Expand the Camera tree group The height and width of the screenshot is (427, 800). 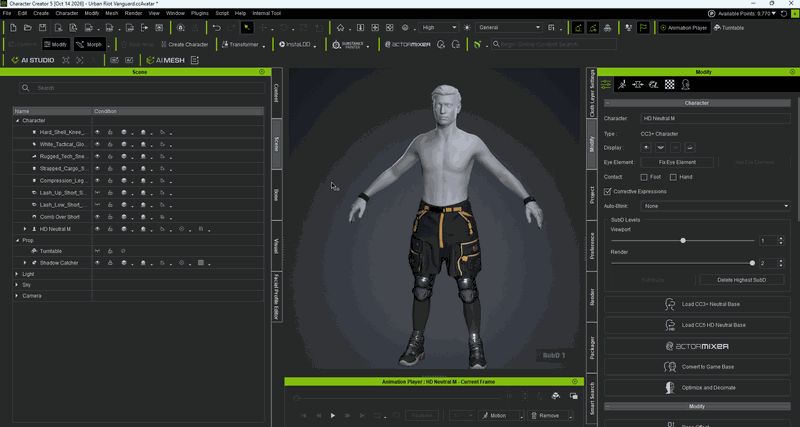(x=17, y=296)
